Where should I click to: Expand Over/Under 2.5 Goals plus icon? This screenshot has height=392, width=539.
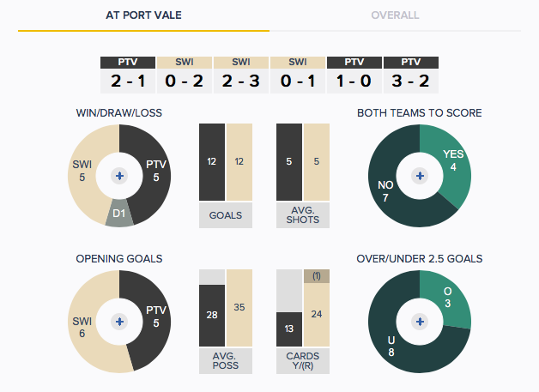(420, 322)
